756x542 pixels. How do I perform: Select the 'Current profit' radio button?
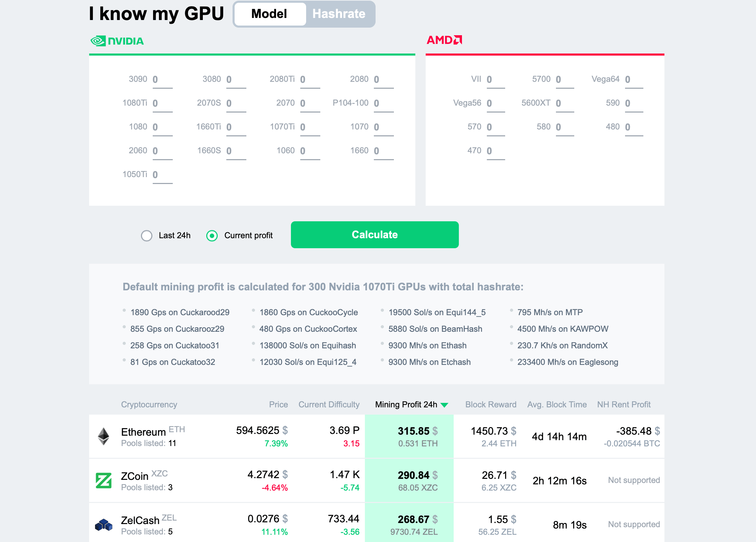[x=212, y=235]
